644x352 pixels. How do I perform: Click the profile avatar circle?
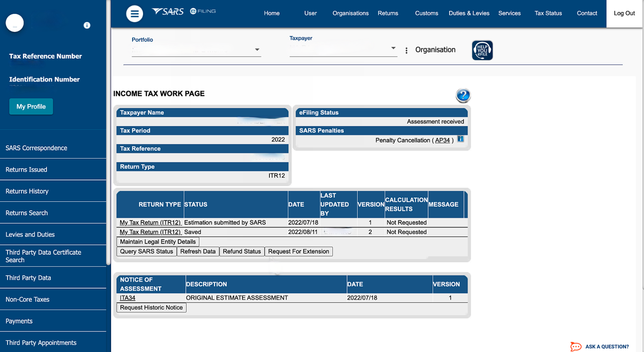tap(15, 23)
